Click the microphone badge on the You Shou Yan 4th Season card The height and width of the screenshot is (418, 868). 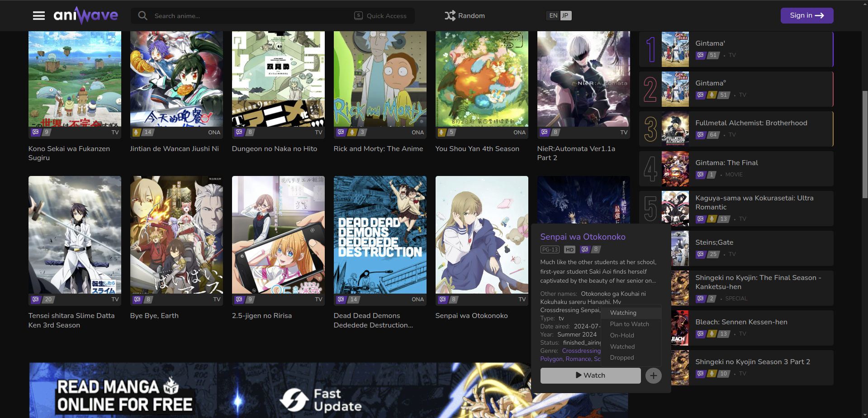442,132
